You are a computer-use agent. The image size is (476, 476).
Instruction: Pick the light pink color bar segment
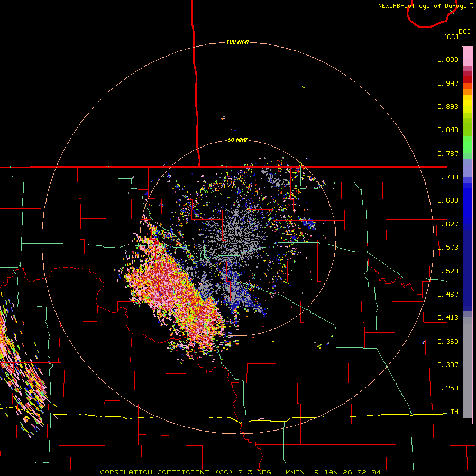click(467, 56)
